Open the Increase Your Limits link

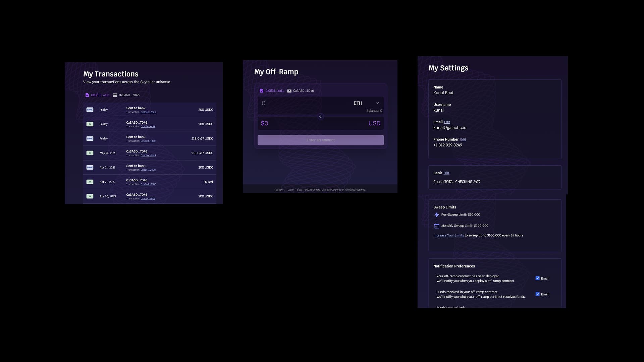pos(448,235)
